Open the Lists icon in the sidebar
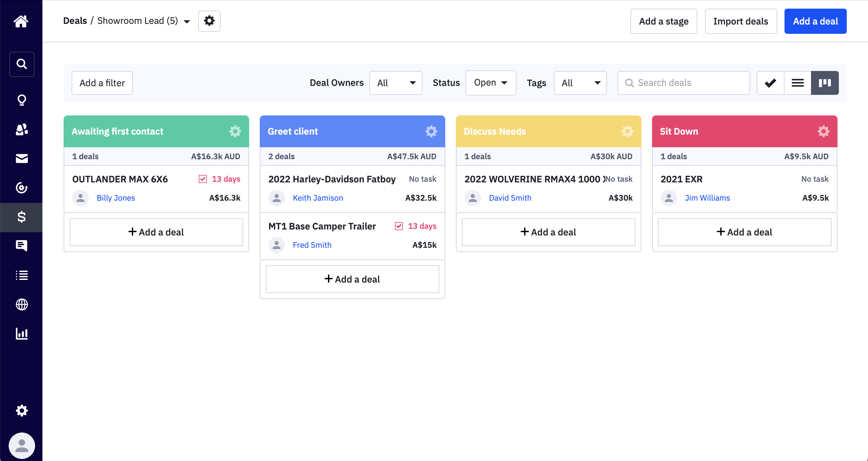Screen dimensions: 868x461 (22, 275)
